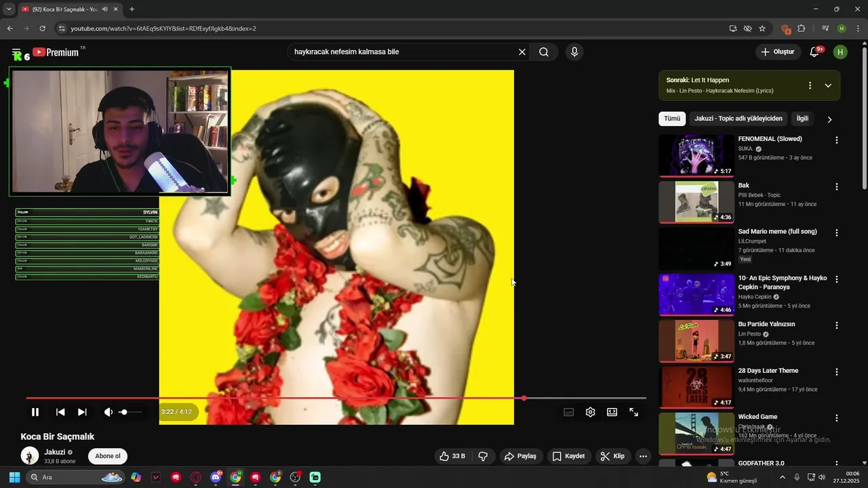Viewport: 868px width, 488px height.
Task: Open options for 28 Days Later Theme
Action: pos(837,372)
